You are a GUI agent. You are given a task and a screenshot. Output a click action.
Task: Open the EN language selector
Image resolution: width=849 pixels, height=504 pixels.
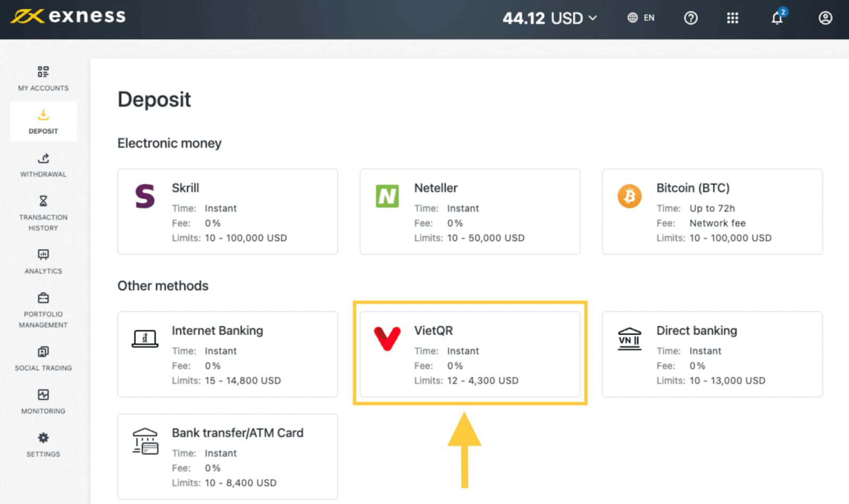pyautogui.click(x=640, y=18)
